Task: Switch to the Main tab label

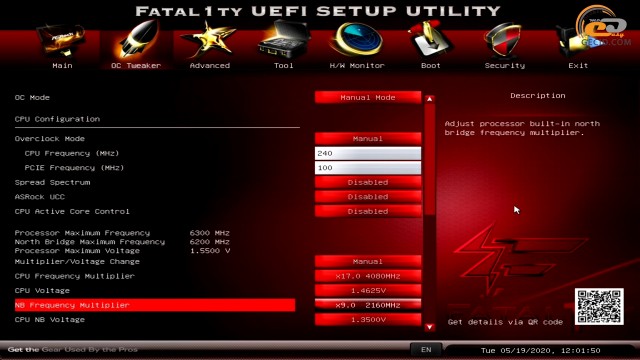Action: pyautogui.click(x=62, y=66)
